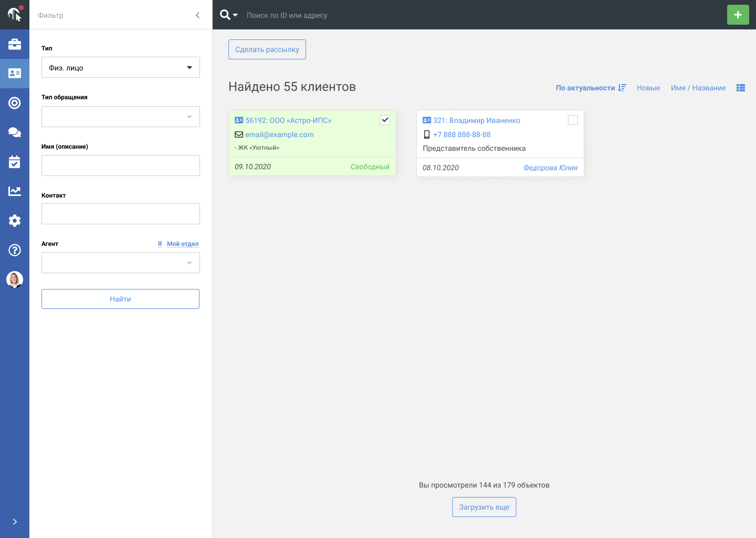Click card icon next to 321 client
Viewport: 756px width, 538px height.
pos(427,120)
